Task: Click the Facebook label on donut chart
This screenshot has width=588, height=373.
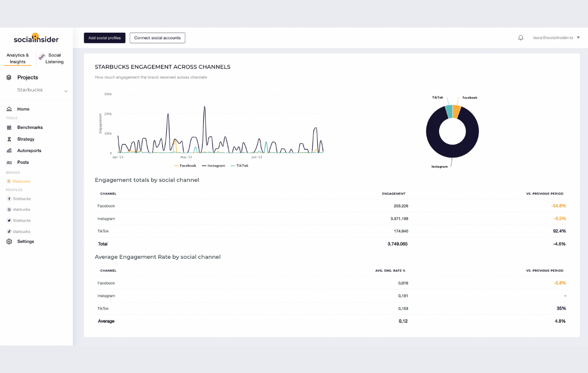Action: tap(470, 97)
